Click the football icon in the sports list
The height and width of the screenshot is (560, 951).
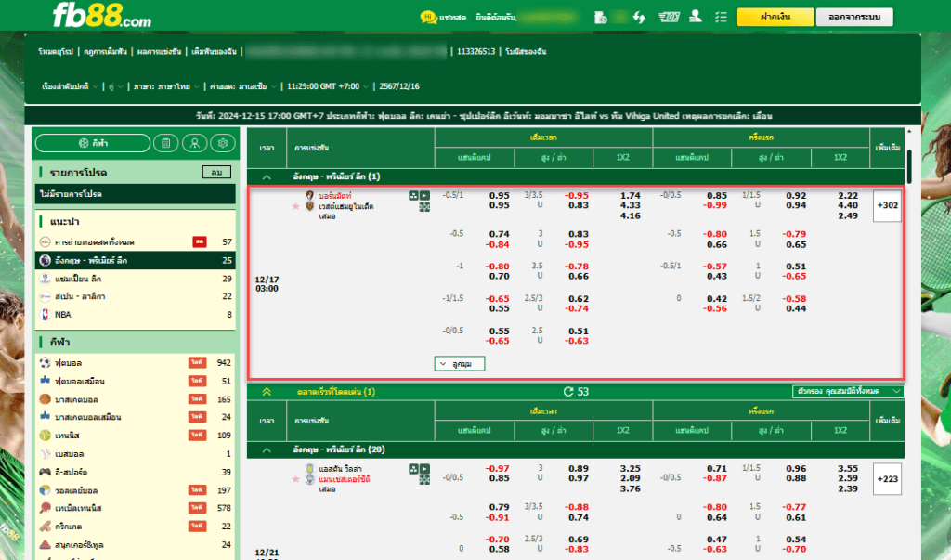(x=45, y=363)
